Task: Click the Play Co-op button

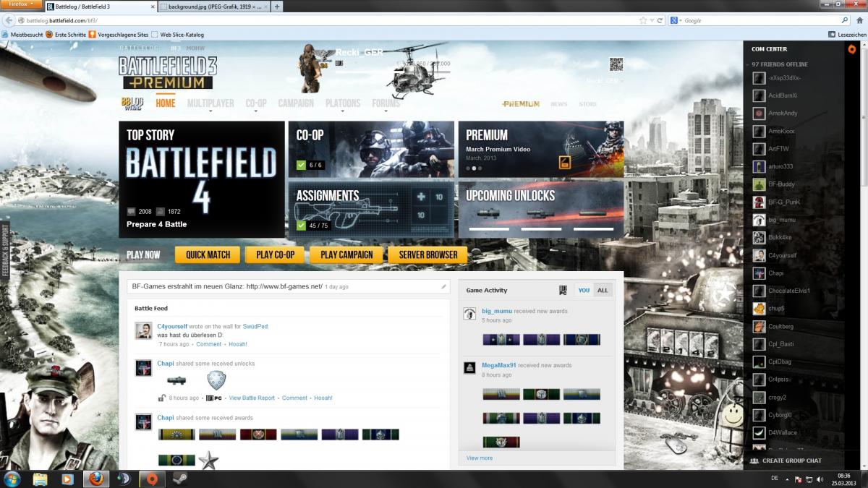Action: click(276, 254)
